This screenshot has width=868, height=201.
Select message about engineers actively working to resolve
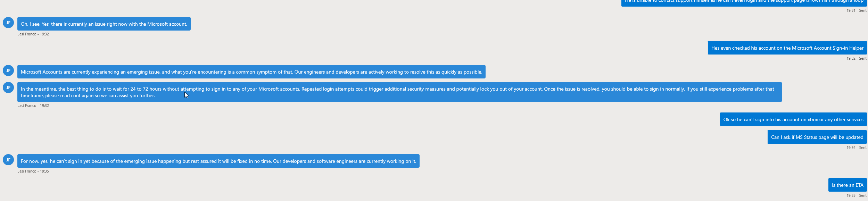coord(251,72)
